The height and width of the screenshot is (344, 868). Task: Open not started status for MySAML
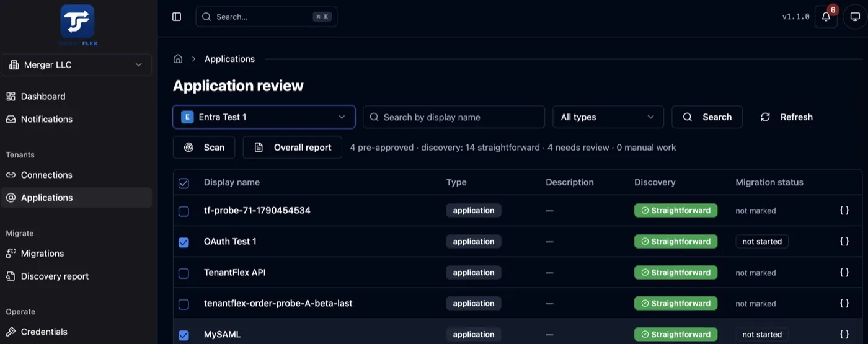click(762, 335)
